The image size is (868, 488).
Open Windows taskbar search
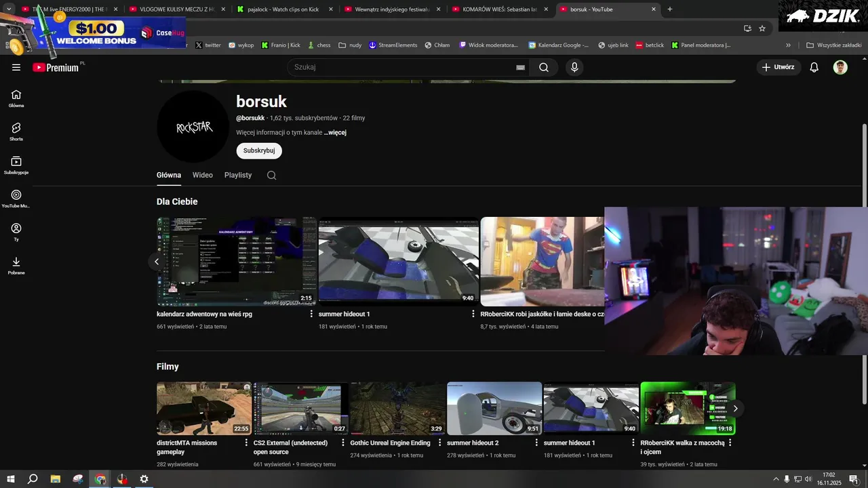pyautogui.click(x=33, y=479)
